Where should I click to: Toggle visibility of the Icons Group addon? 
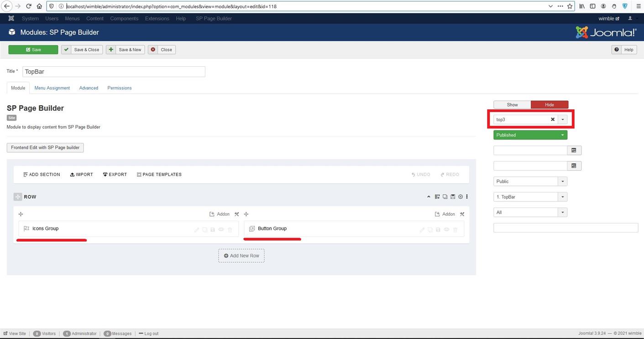coord(221,230)
